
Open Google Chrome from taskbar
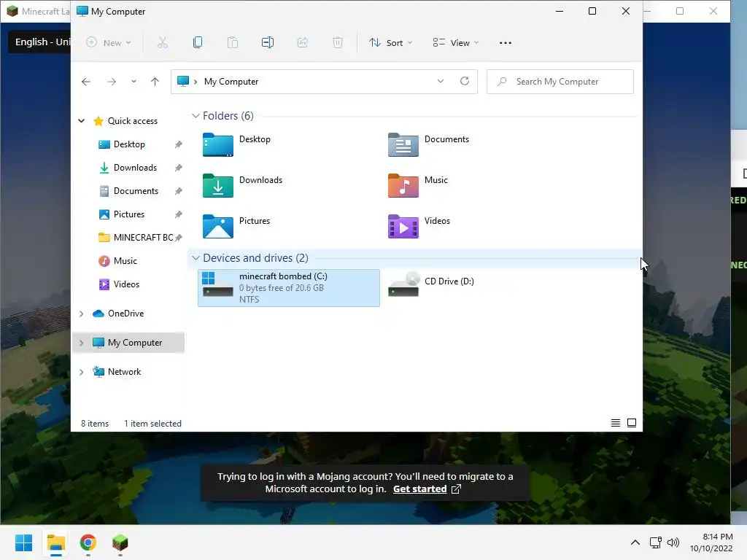tap(88, 542)
